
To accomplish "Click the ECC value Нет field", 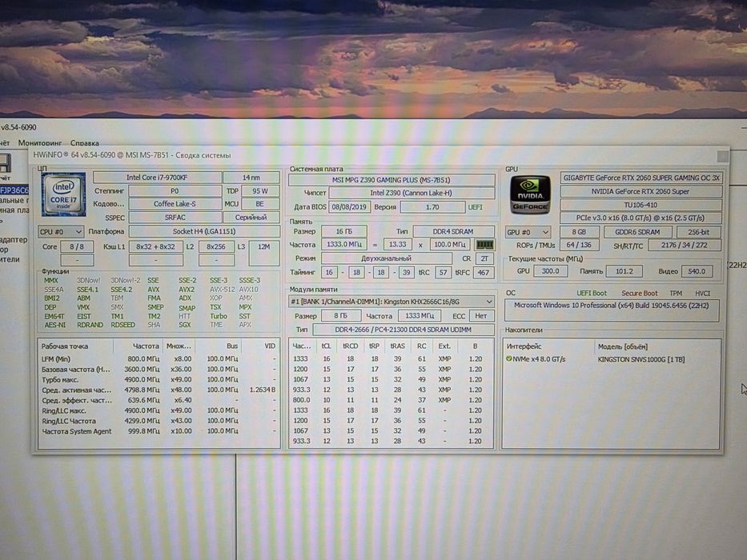I will 481,316.
